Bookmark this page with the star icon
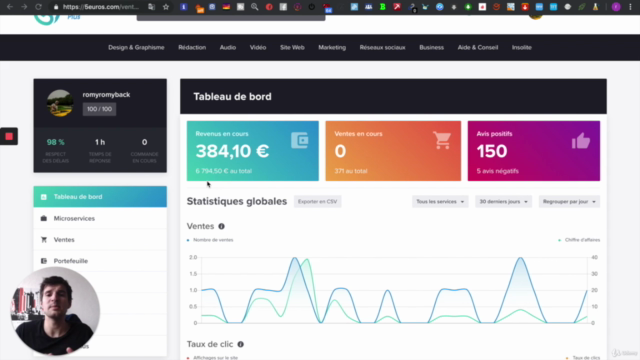 pyautogui.click(x=166, y=7)
